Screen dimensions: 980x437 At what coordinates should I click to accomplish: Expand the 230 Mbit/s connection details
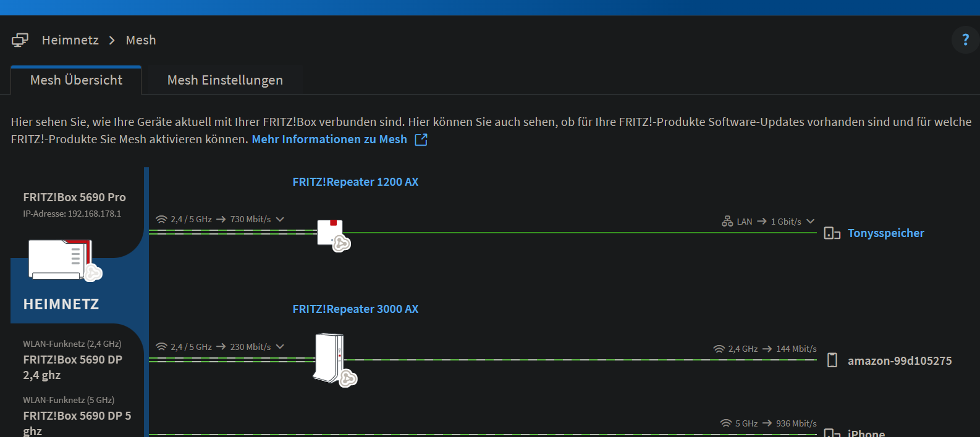click(280, 347)
